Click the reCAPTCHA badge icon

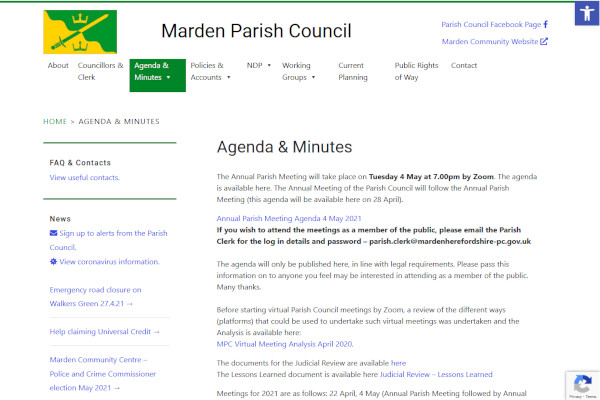pos(582,384)
